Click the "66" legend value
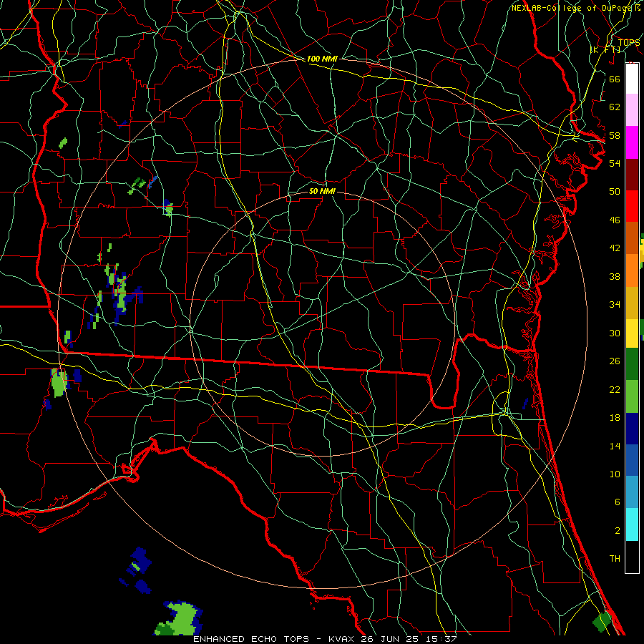This screenshot has width=644, height=644. (x=615, y=79)
